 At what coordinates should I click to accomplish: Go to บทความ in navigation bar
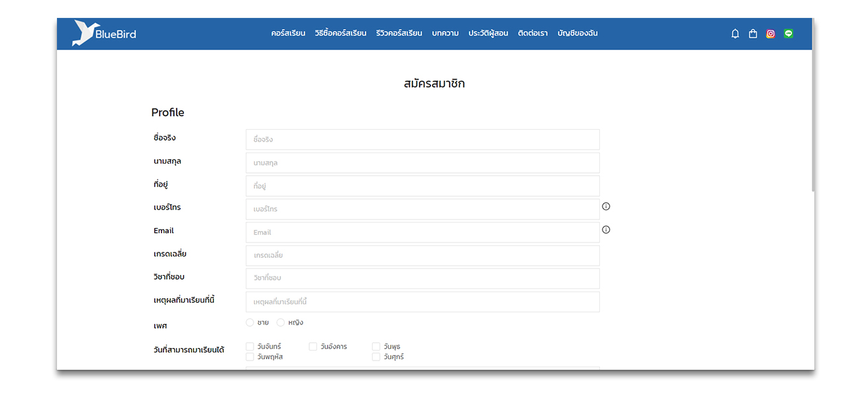(445, 34)
